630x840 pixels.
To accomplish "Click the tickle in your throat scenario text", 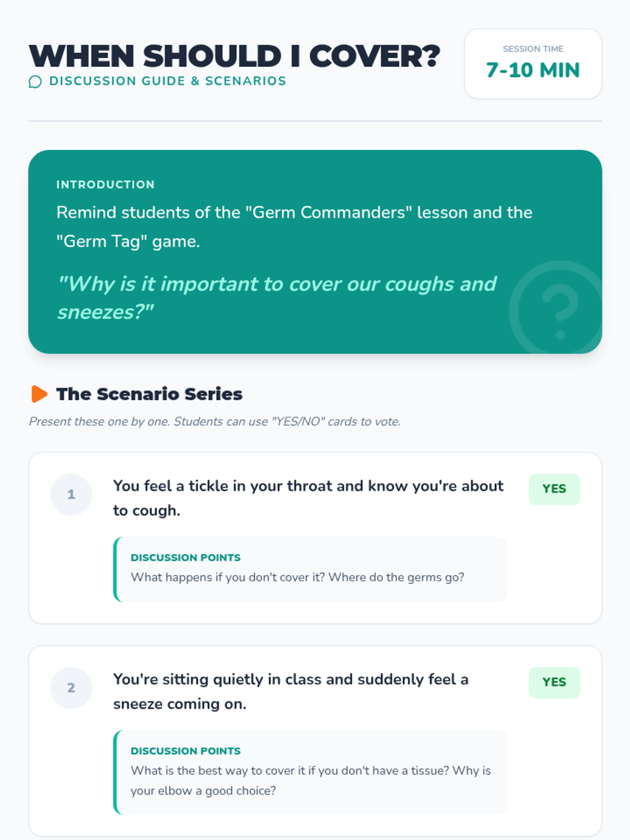I will [308, 498].
